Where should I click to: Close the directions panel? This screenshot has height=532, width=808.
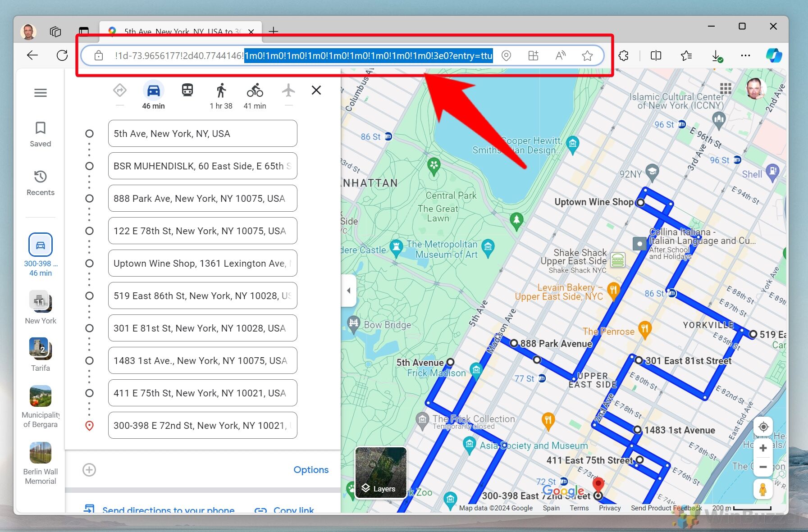click(x=316, y=90)
